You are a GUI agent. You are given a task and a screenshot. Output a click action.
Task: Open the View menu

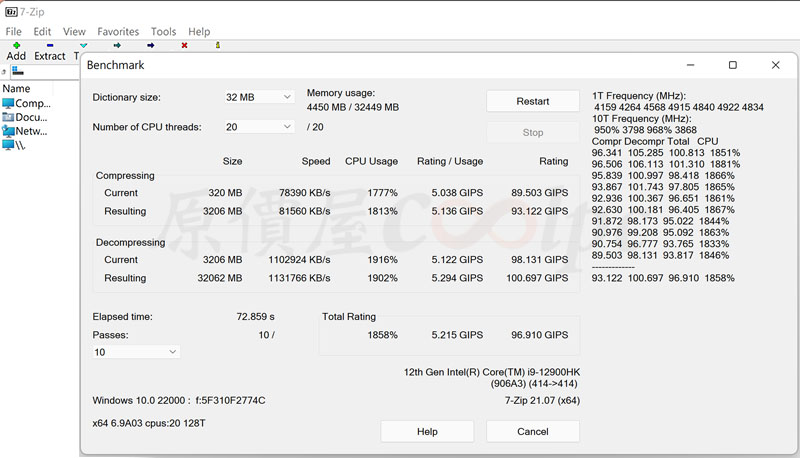click(x=74, y=32)
